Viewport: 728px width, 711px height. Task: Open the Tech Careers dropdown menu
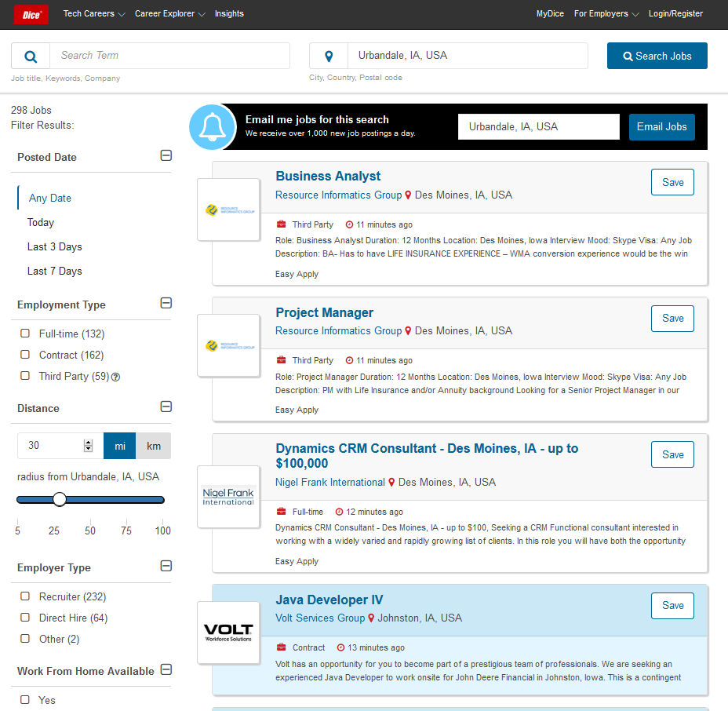(94, 14)
